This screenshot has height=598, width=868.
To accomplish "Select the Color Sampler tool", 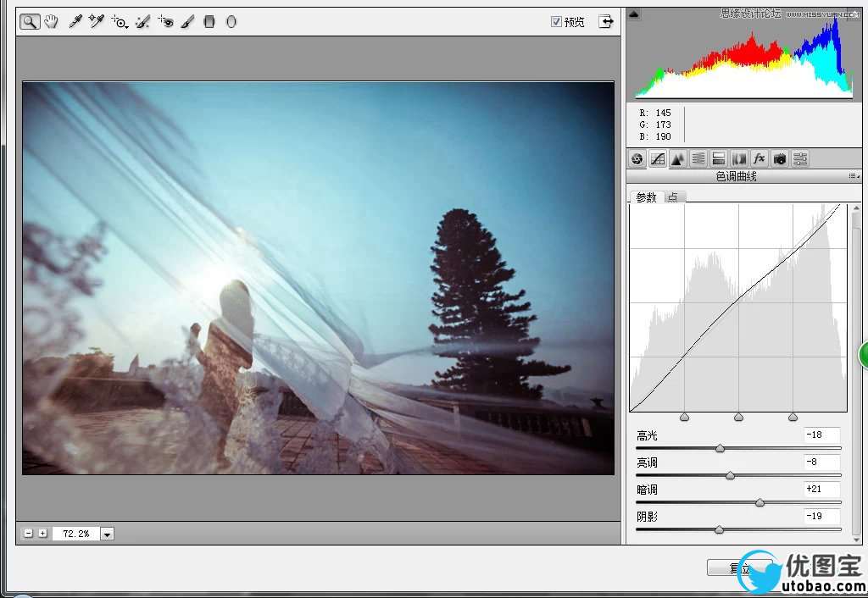I will 97,22.
